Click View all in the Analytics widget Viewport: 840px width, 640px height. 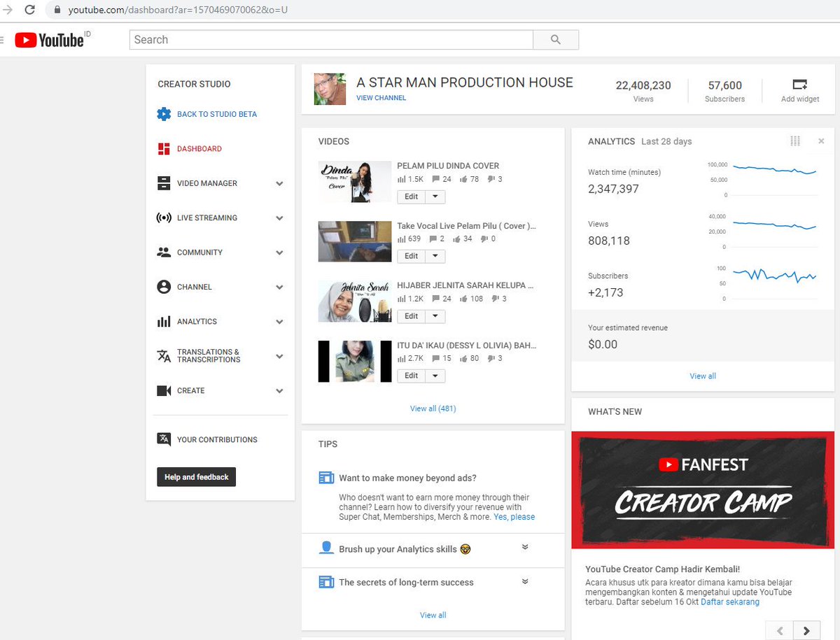coord(703,376)
